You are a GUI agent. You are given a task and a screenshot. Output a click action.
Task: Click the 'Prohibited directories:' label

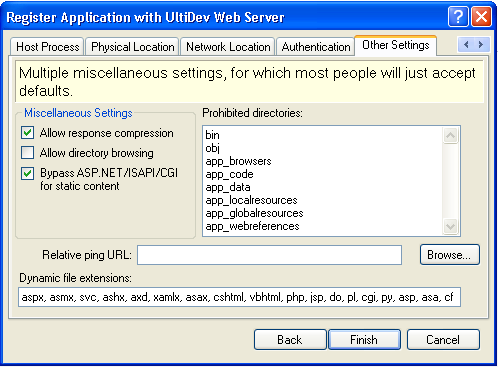coord(252,113)
